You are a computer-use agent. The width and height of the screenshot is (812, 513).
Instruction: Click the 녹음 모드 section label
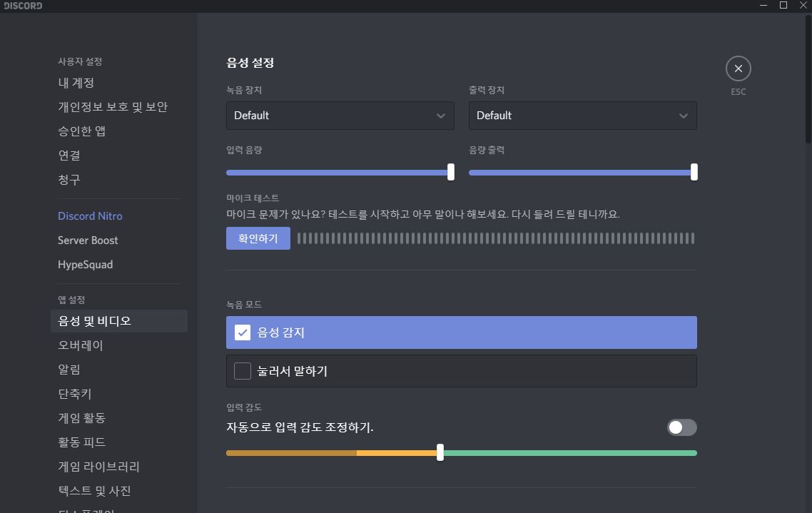(244, 305)
